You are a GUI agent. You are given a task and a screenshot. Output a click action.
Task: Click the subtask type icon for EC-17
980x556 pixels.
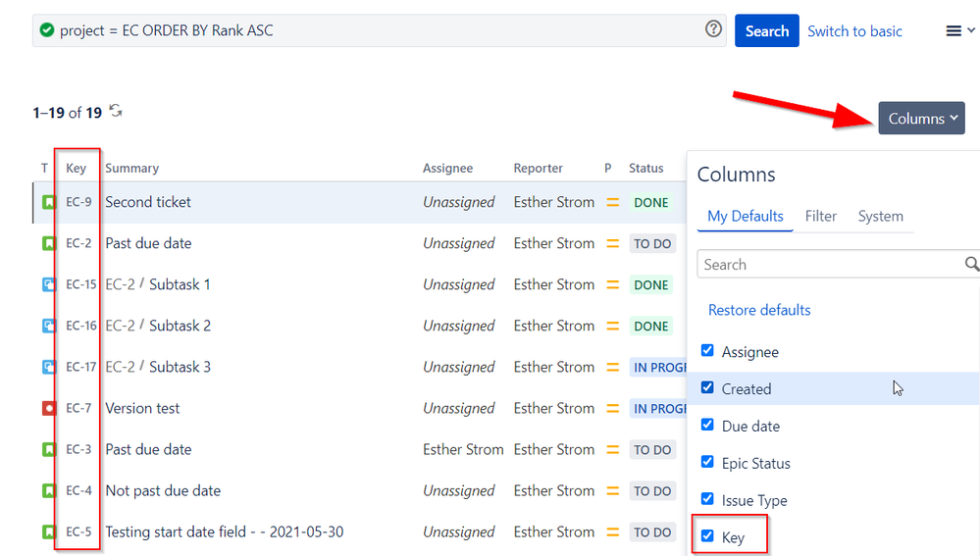(49, 368)
